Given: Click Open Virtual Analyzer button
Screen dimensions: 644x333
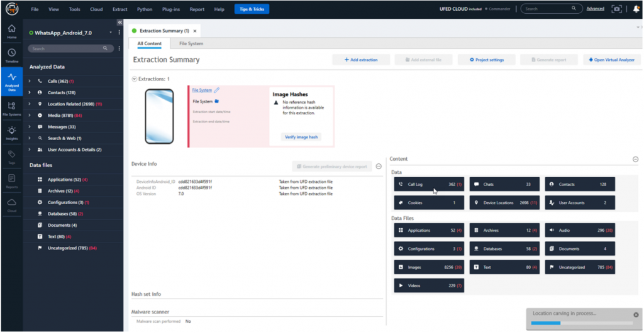Looking at the screenshot, I should [612, 60].
